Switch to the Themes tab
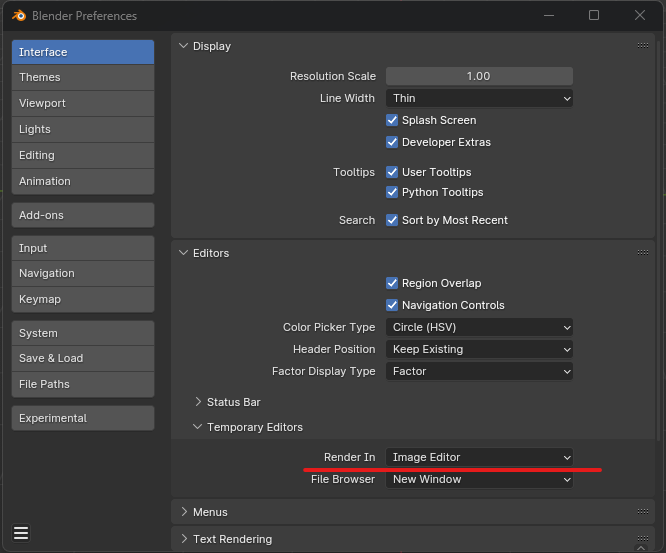The height and width of the screenshot is (553, 666). point(83,77)
